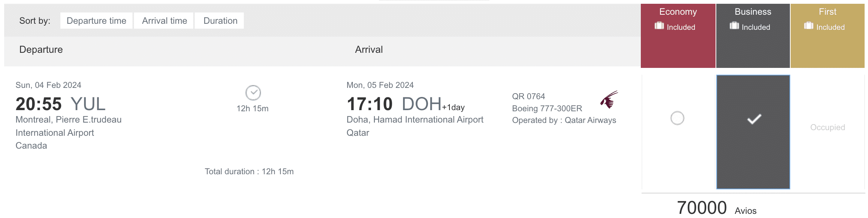
Task: Click the DOH arrival airport code
Action: [x=421, y=104]
